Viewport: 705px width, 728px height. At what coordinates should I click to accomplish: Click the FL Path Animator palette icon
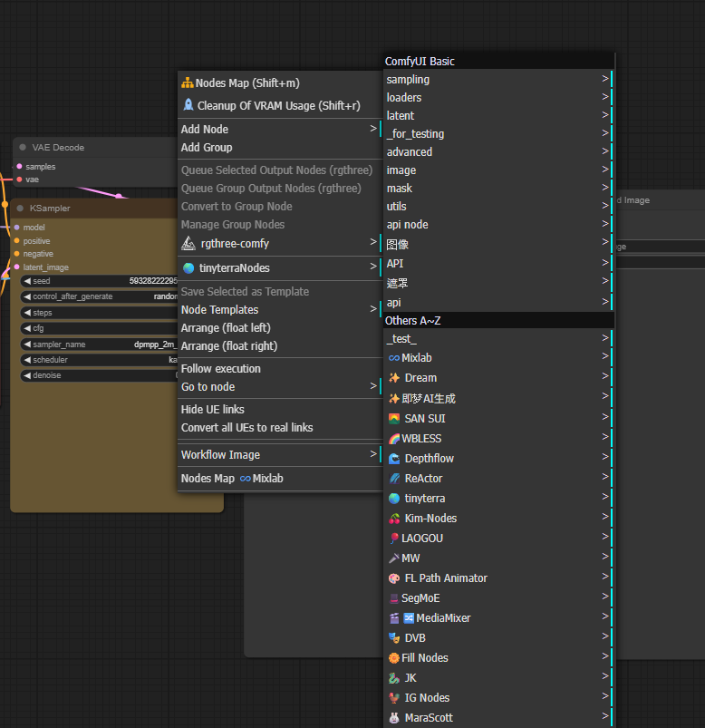click(393, 578)
